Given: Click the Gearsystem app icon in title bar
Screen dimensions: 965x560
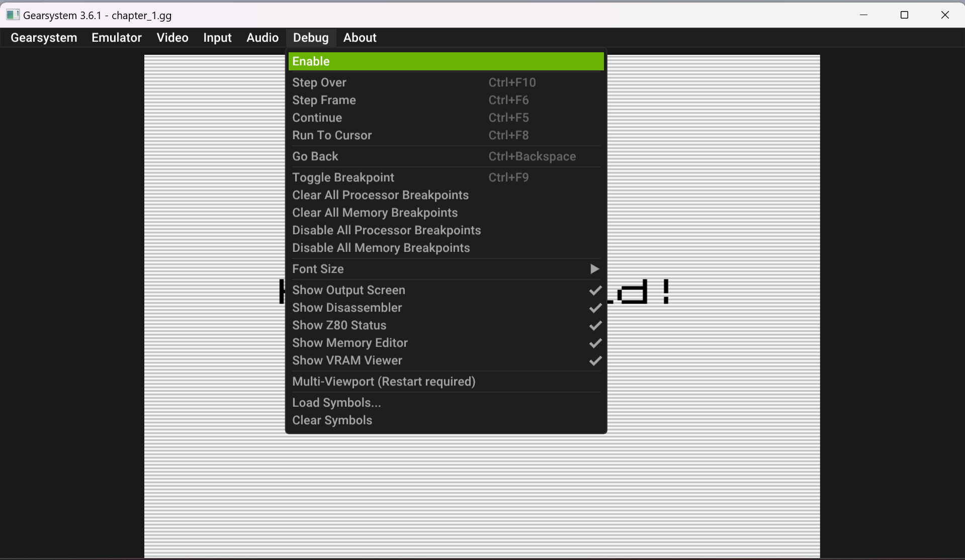Looking at the screenshot, I should (13, 15).
